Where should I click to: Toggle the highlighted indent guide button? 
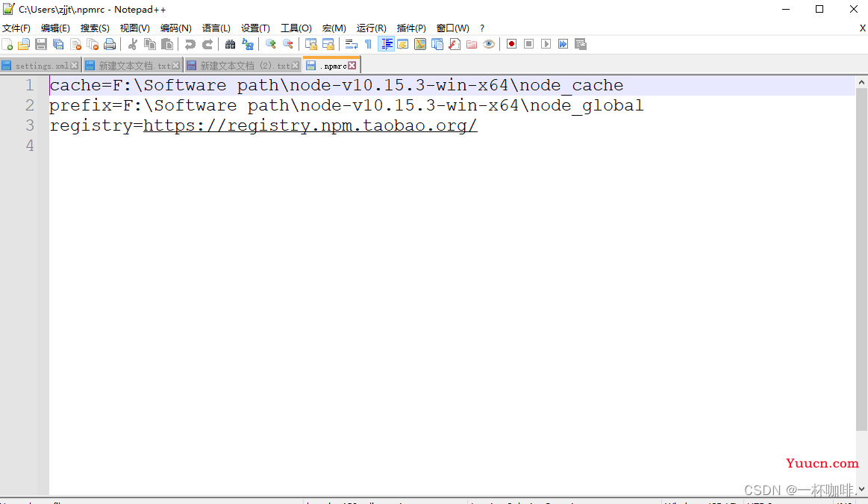click(x=386, y=44)
